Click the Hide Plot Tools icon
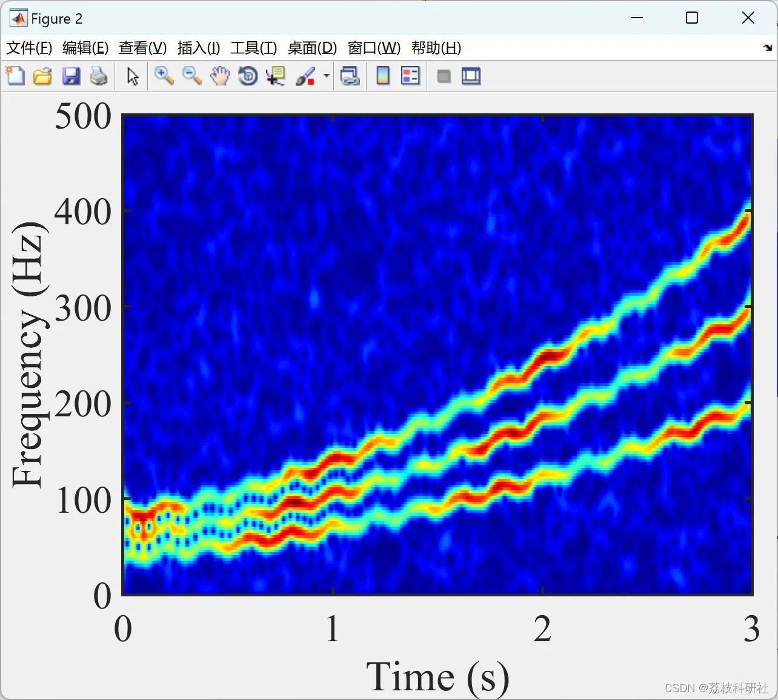Screen dimensions: 778x700 pyautogui.click(x=444, y=76)
